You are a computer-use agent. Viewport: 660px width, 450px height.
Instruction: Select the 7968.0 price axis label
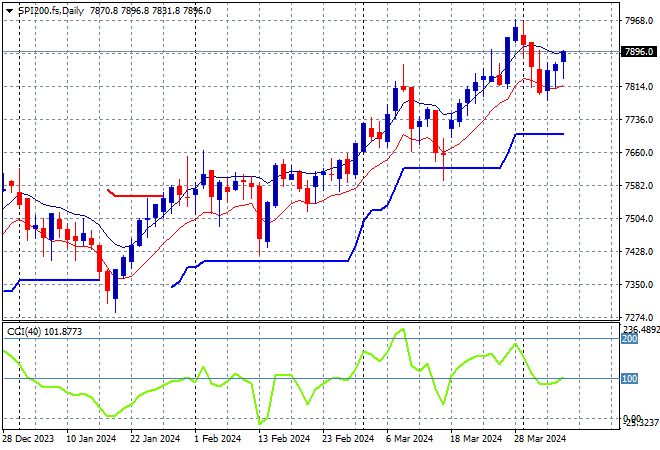tap(639, 21)
